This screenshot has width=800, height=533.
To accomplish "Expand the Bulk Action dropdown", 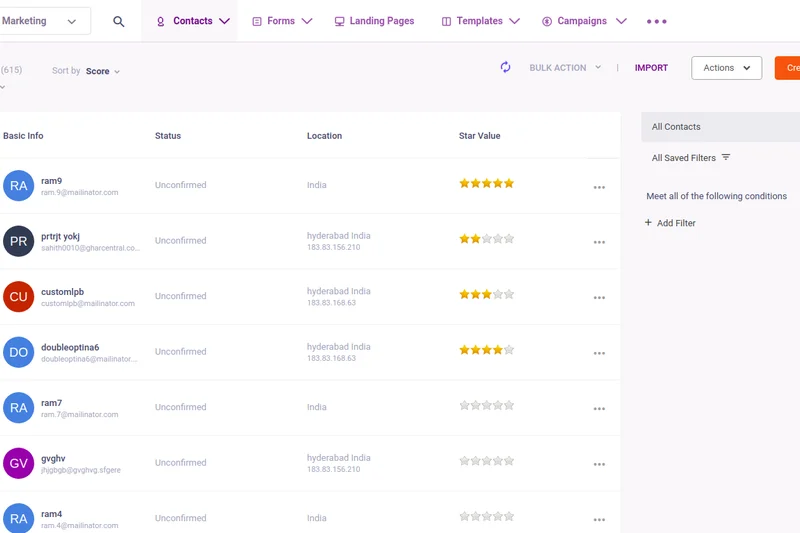I will click(x=565, y=68).
